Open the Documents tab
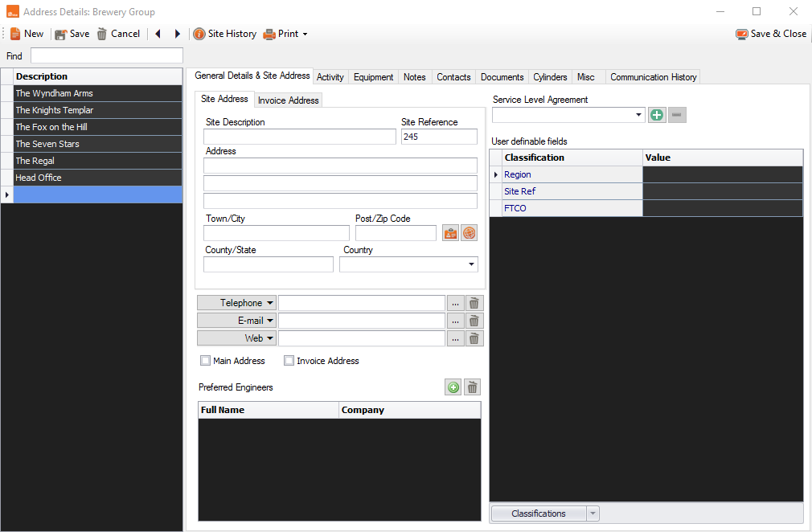This screenshot has width=812, height=532. coord(502,77)
